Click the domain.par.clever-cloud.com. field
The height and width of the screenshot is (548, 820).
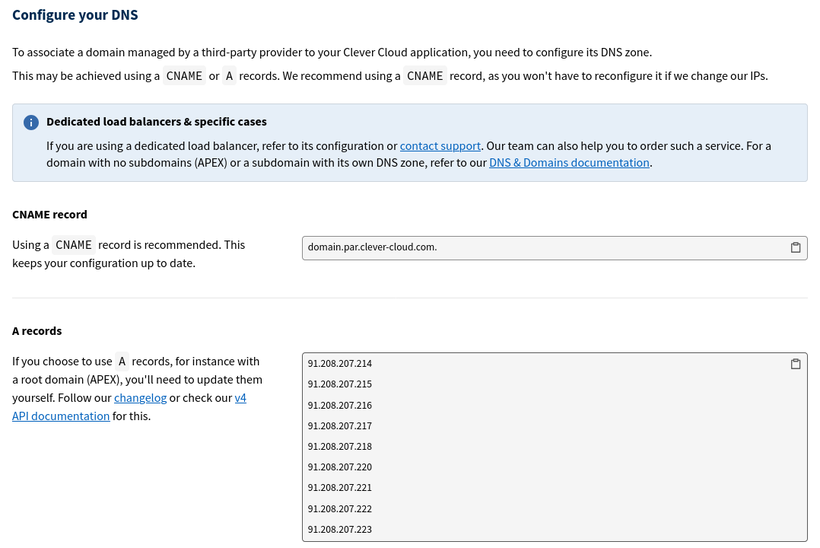(x=540, y=248)
